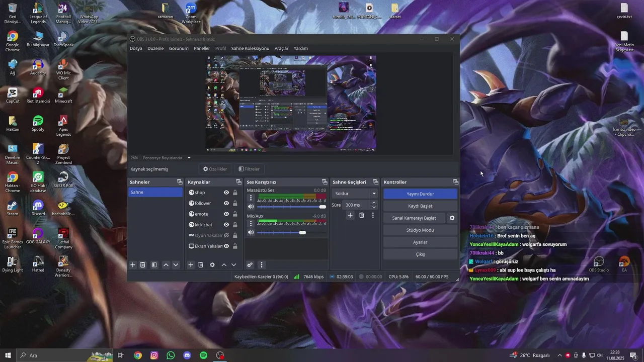Pop out the Ses Karıştırıcı dock panel
Viewport: 644px width, 362px height.
[x=325, y=182]
